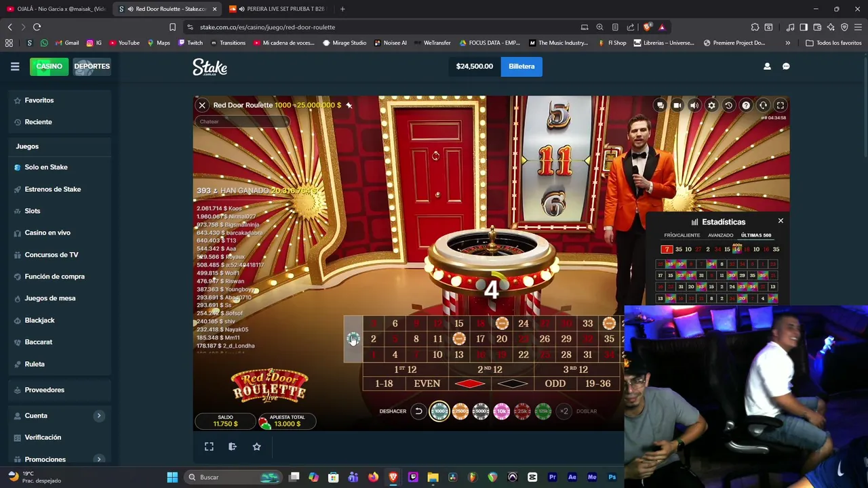Open the game chat icon in toolbar
868x488 pixels.
660,105
